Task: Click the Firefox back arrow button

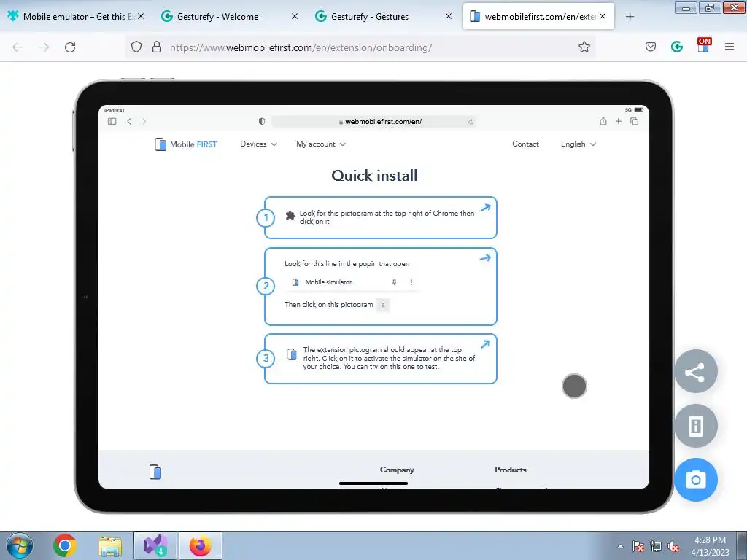Action: [18, 47]
